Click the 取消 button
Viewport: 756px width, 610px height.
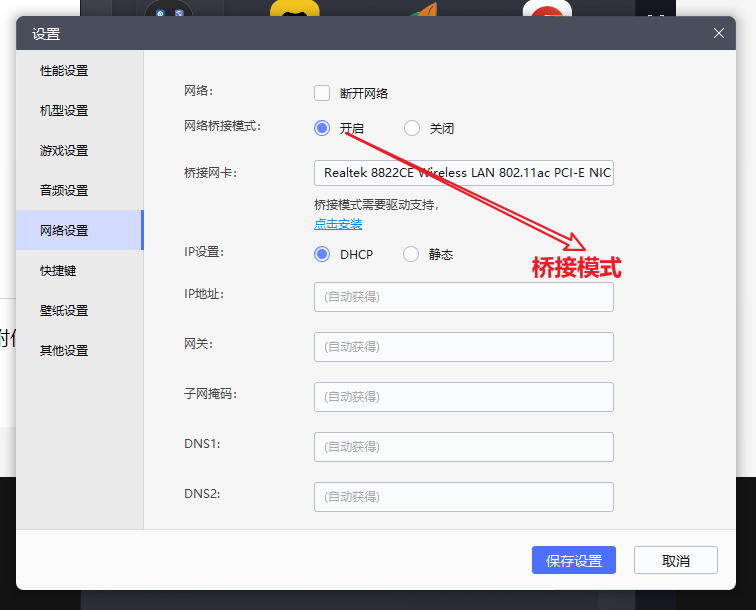tap(675, 561)
